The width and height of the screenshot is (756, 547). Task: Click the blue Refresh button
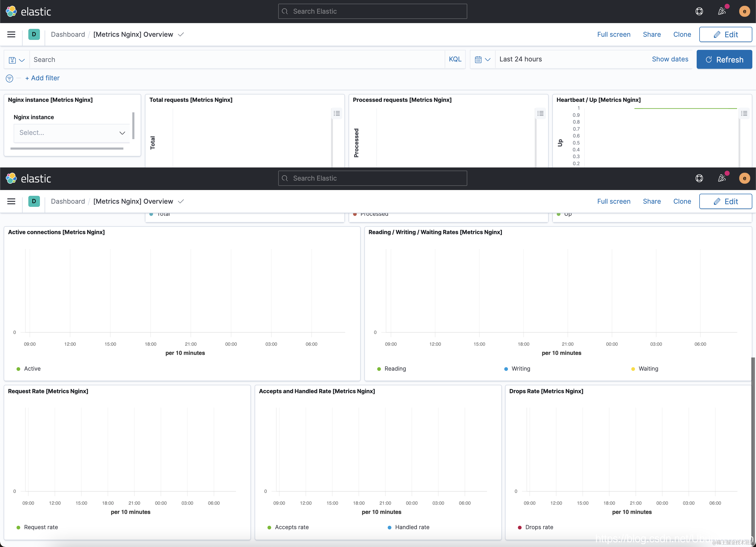[724, 60]
